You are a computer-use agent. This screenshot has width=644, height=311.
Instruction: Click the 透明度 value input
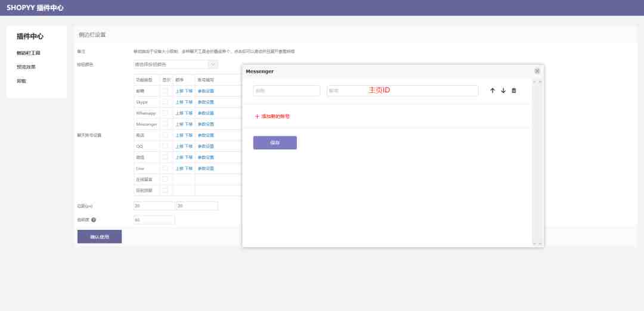pyautogui.click(x=154, y=220)
